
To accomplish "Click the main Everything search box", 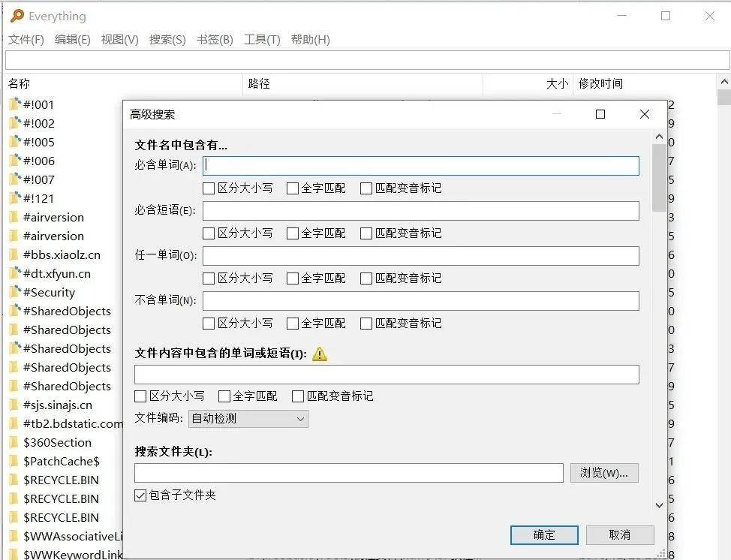I will tap(367, 60).
